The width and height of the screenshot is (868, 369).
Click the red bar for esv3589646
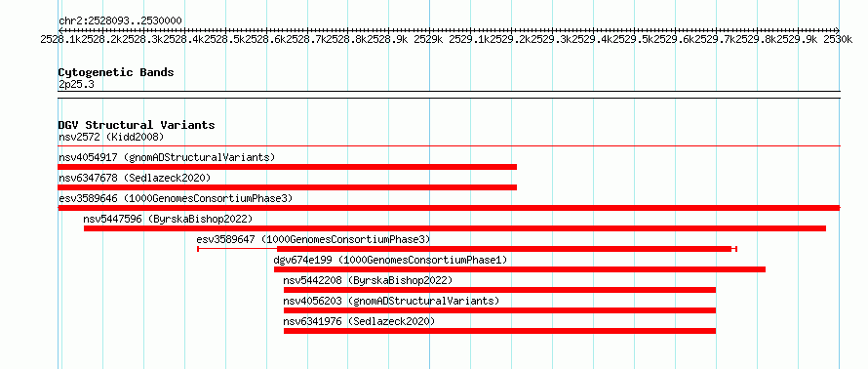449,208
